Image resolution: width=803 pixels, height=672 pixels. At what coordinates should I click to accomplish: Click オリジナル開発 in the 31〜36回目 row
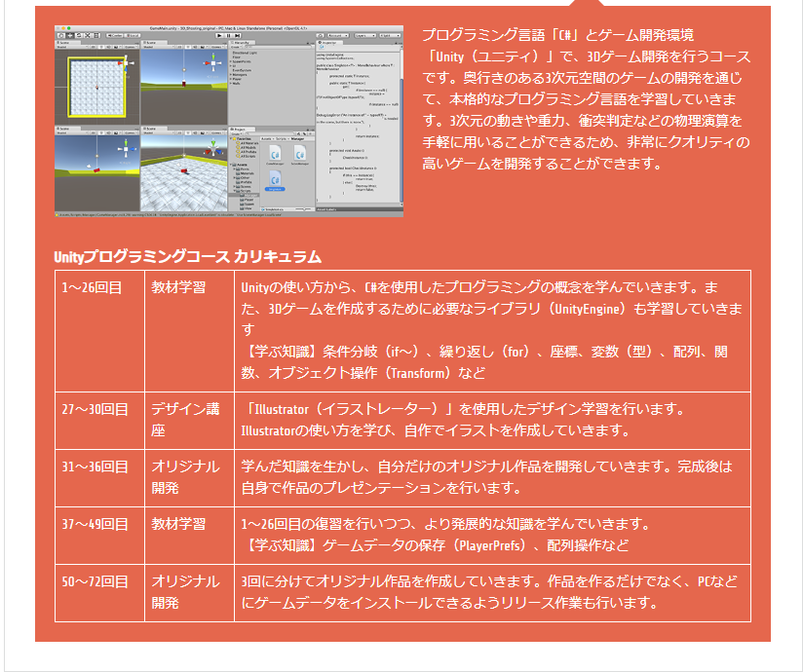[189, 478]
